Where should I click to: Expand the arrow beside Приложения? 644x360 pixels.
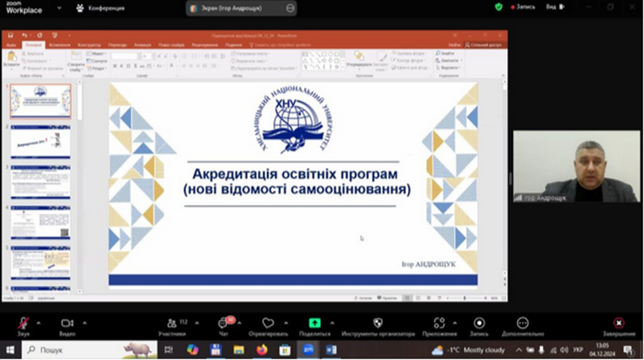tap(455, 324)
